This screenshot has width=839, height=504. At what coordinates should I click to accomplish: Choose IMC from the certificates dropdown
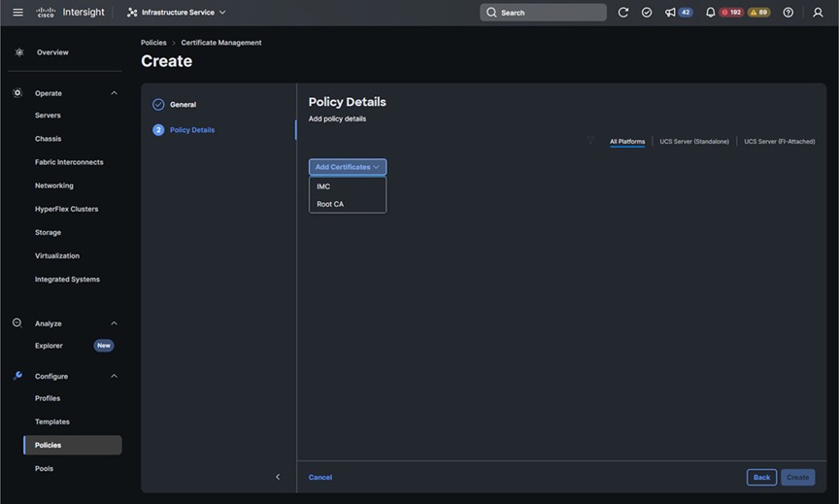click(348, 186)
